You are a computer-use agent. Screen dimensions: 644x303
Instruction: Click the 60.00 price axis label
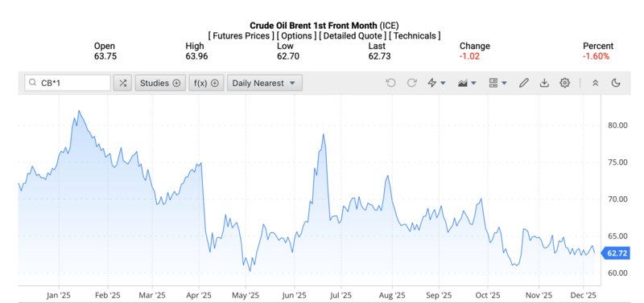click(x=617, y=273)
